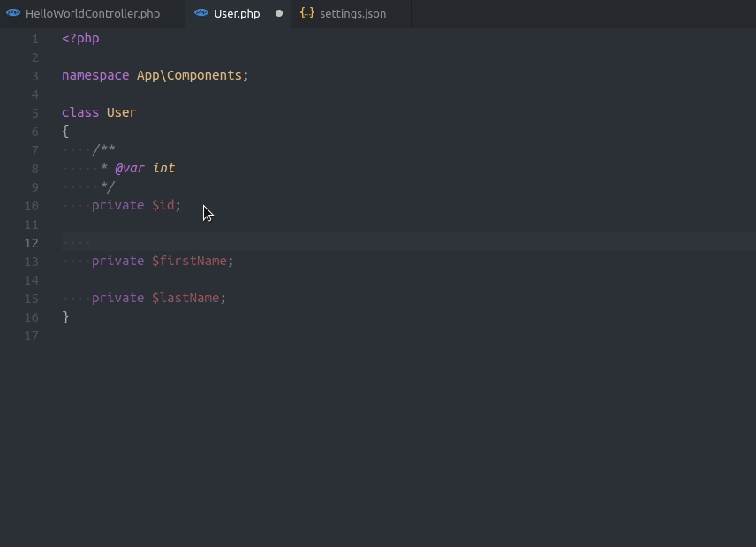
Task: Click the '/**' docblock start
Action: pos(103,149)
